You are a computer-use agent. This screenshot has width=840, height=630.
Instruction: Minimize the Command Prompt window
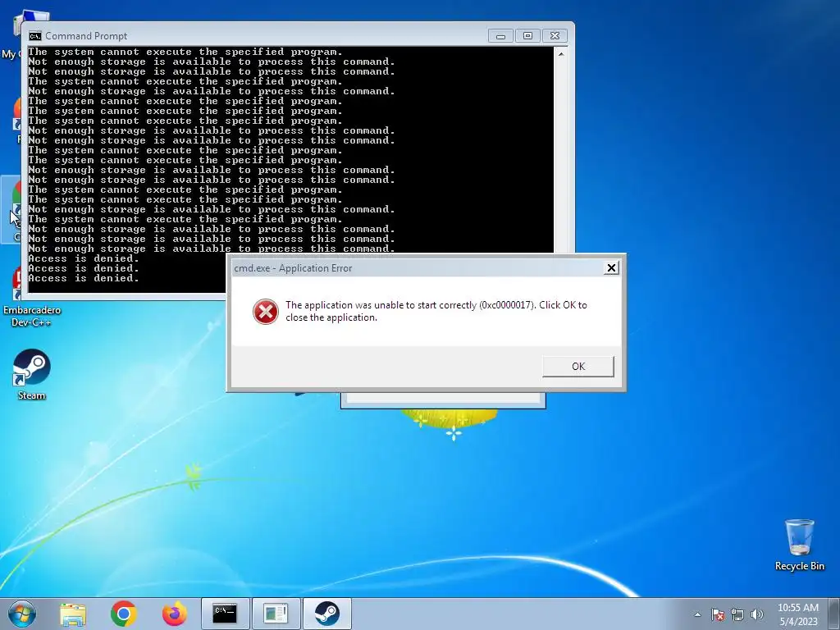(x=501, y=36)
